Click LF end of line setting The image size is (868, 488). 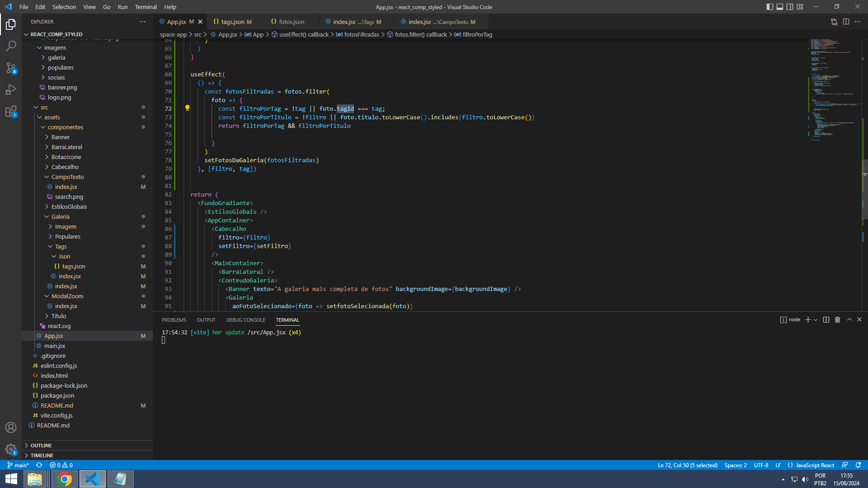[x=778, y=465]
